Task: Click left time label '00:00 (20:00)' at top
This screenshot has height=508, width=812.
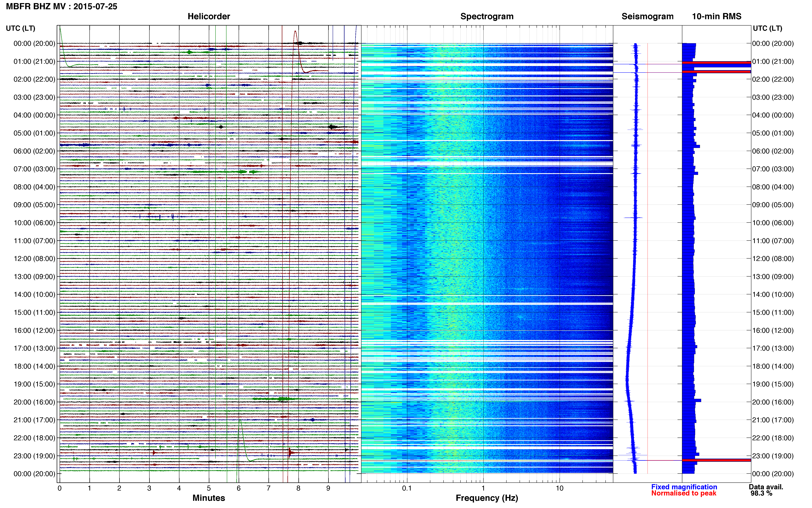Action: coord(34,43)
